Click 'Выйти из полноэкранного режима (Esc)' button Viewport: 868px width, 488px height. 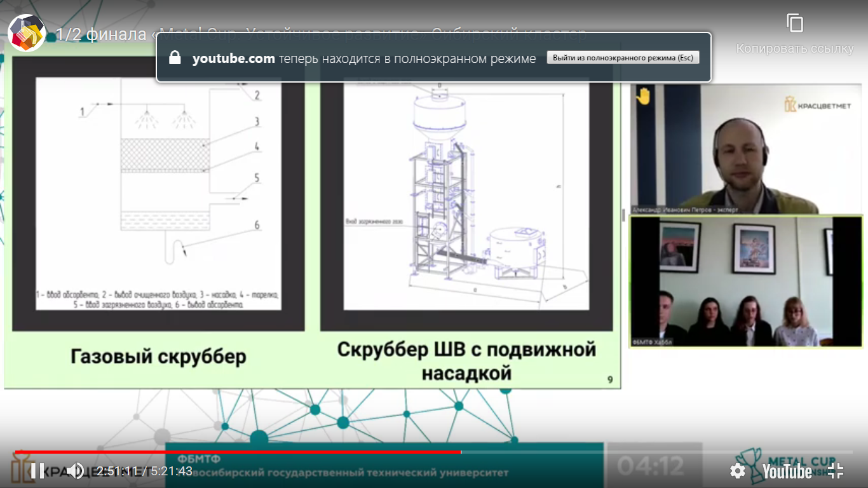coord(623,58)
